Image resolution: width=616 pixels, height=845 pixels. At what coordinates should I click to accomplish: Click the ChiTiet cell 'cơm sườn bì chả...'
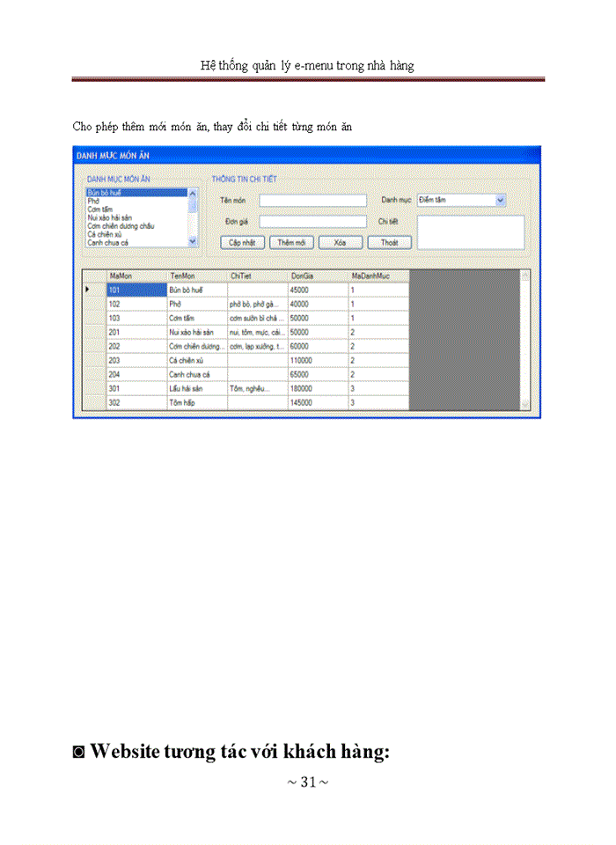point(258,318)
